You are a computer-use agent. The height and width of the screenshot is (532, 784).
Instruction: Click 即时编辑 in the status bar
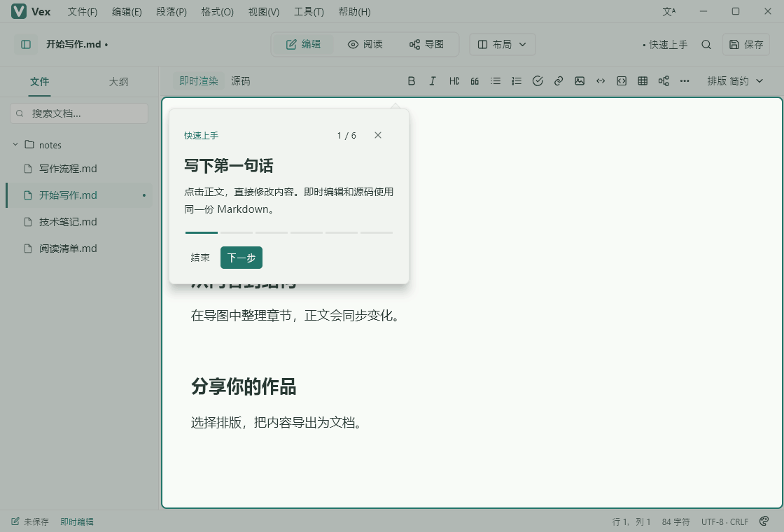point(76,521)
